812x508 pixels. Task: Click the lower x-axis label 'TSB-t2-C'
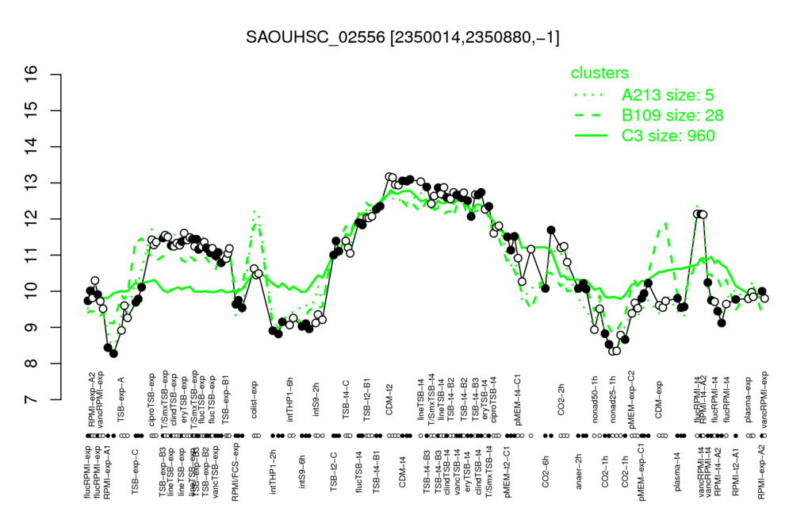pyautogui.click(x=334, y=471)
